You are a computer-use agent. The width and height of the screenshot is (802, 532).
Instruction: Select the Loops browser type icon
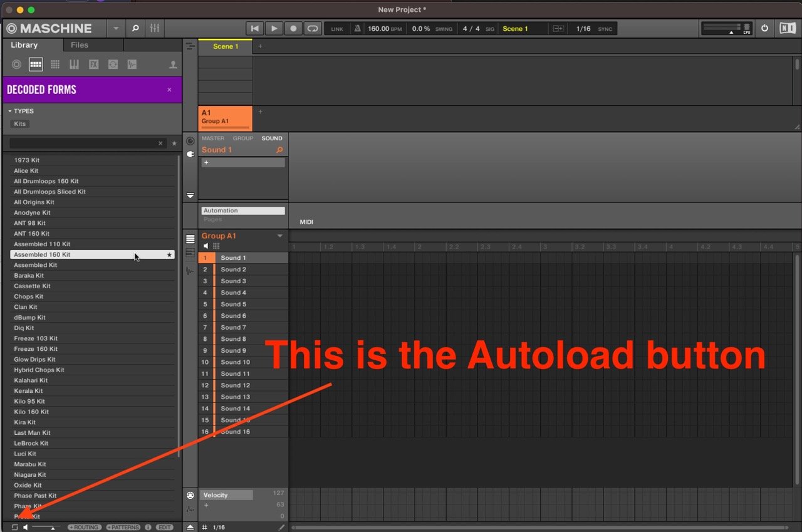113,65
